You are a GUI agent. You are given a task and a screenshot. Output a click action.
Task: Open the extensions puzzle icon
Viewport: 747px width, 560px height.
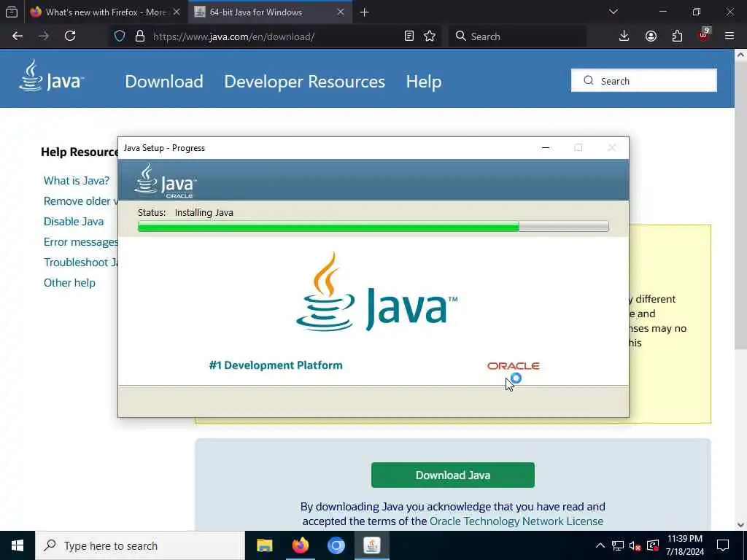pyautogui.click(x=677, y=36)
